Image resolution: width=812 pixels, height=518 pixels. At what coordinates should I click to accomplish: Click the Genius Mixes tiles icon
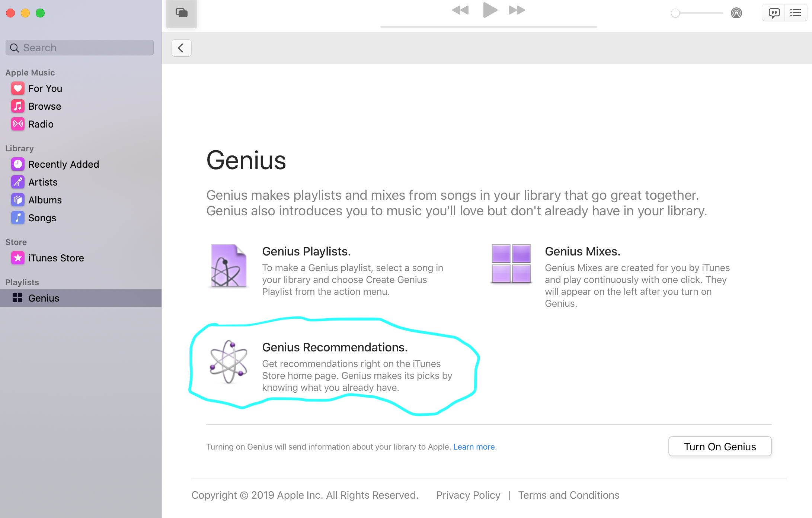[x=511, y=264]
